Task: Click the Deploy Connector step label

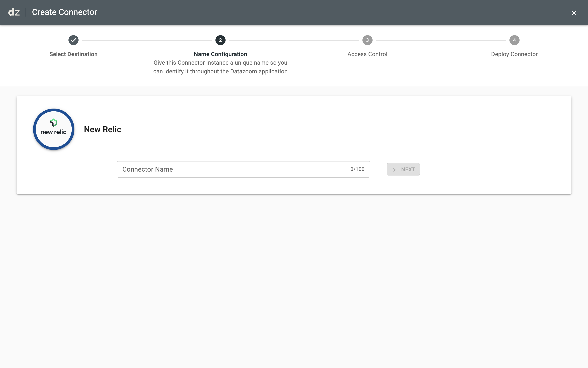Action: tap(514, 54)
